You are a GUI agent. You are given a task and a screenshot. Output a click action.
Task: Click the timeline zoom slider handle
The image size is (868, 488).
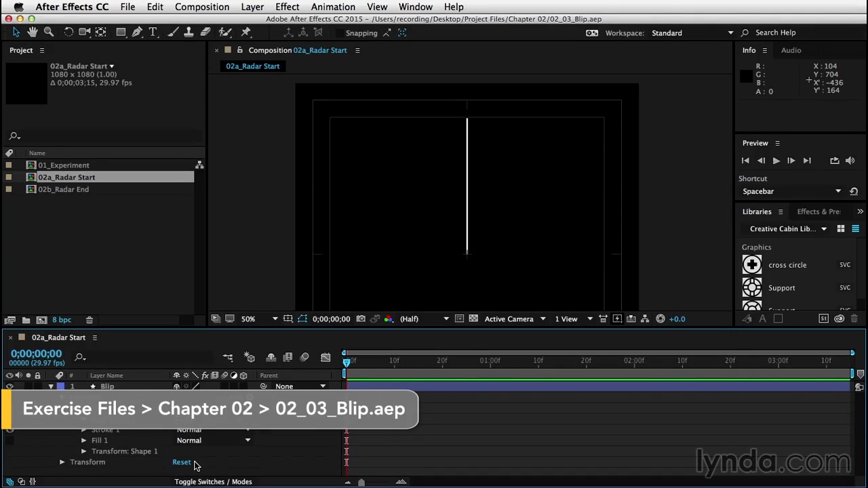(x=361, y=482)
